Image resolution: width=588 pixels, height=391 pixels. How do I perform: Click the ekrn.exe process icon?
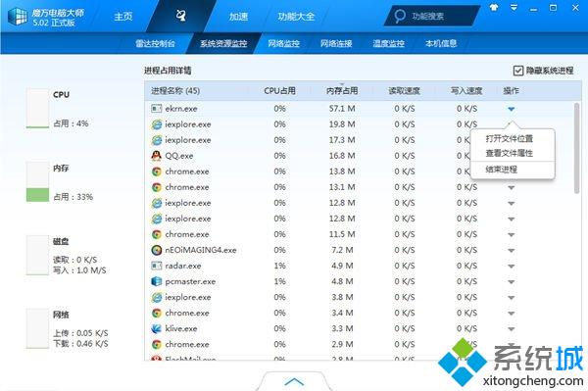pos(157,109)
